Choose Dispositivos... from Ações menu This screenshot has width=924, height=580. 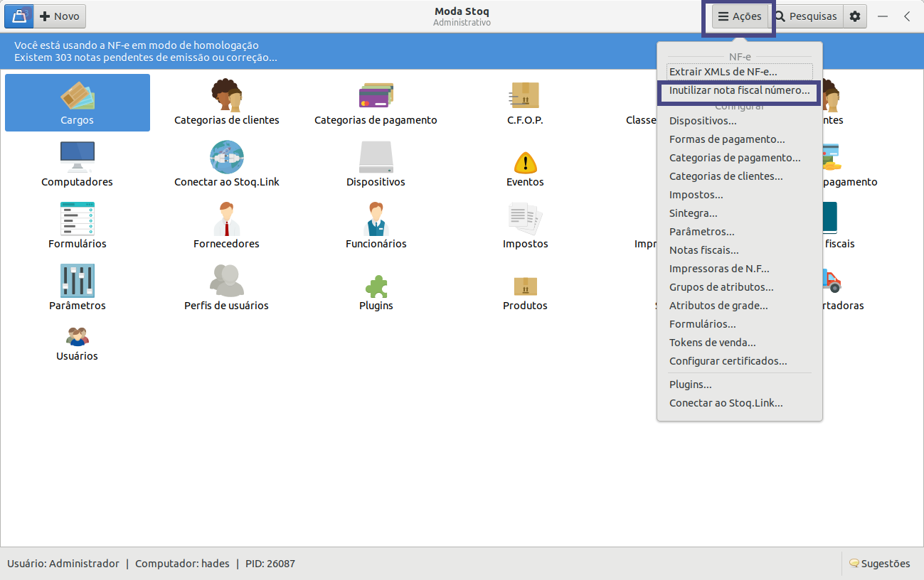click(x=740, y=121)
